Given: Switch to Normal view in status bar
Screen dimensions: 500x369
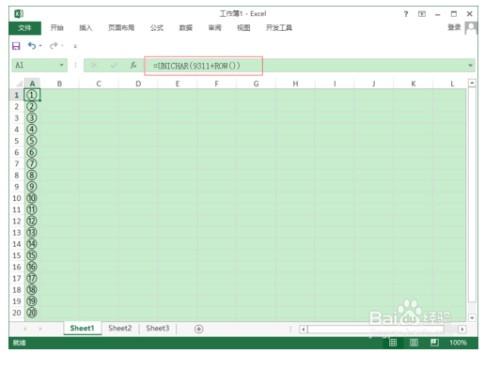Looking at the screenshot, I should (x=393, y=342).
